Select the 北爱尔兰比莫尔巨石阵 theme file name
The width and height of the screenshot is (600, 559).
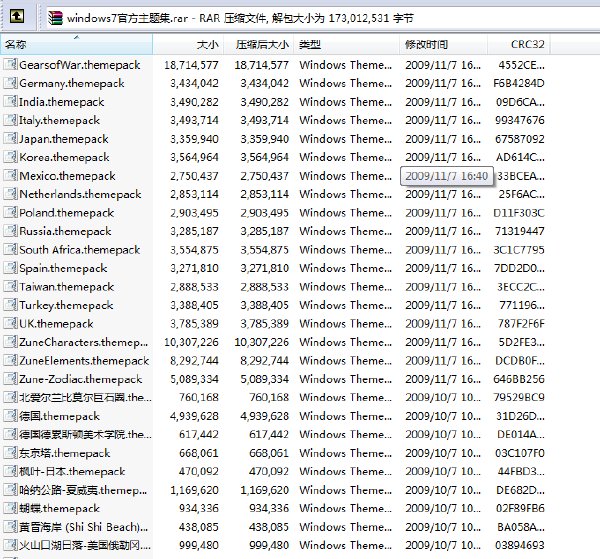(85, 398)
